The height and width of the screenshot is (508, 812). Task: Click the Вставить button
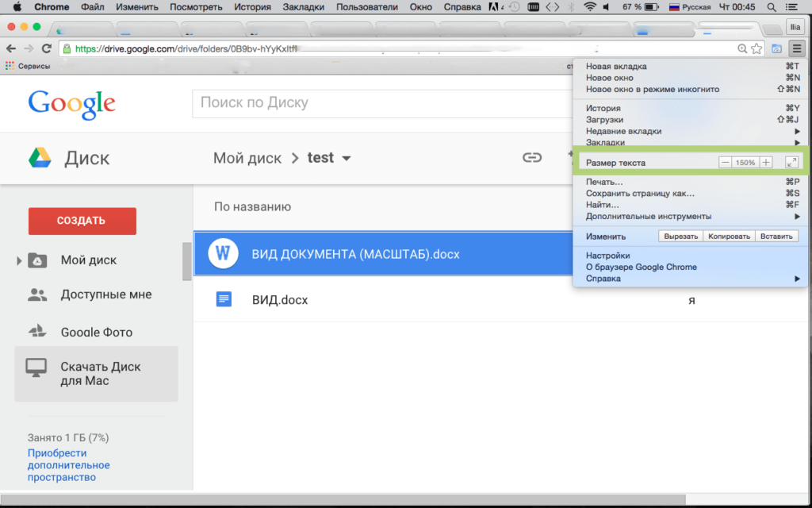(776, 237)
